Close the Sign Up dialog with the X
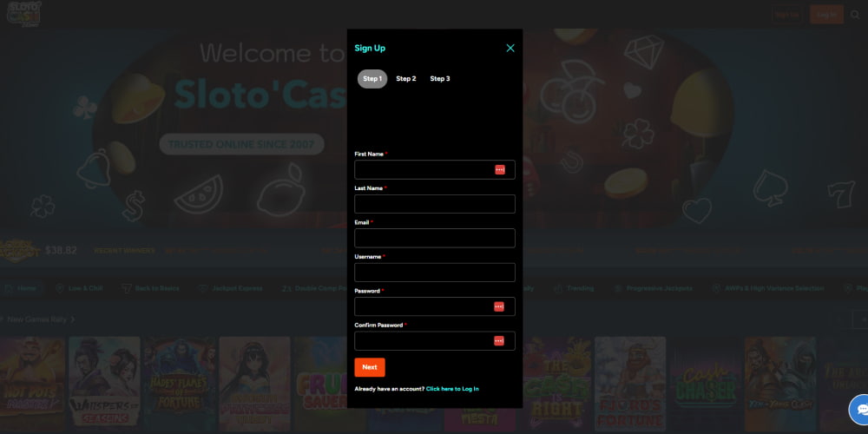868x434 pixels. (x=510, y=48)
